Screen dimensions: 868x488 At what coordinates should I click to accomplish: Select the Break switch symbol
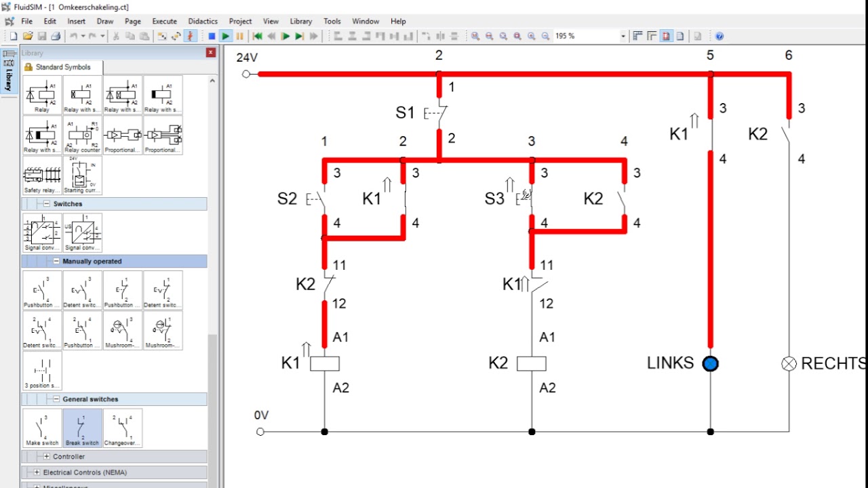(x=82, y=428)
